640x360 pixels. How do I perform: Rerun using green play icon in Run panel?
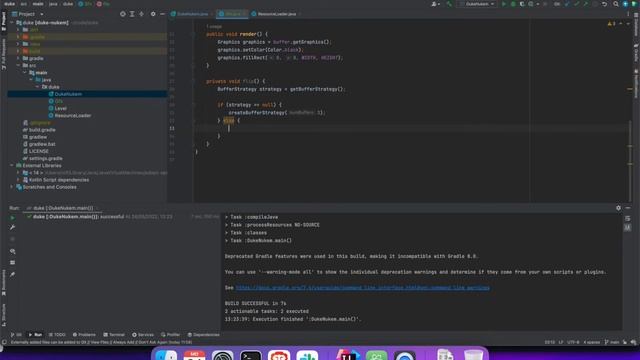click(12, 218)
